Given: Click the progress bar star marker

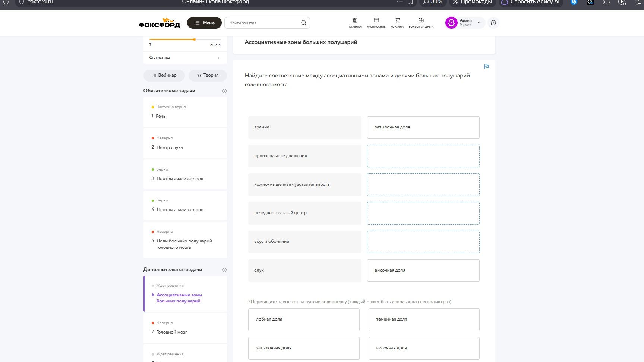Looking at the screenshot, I should pos(194,39).
